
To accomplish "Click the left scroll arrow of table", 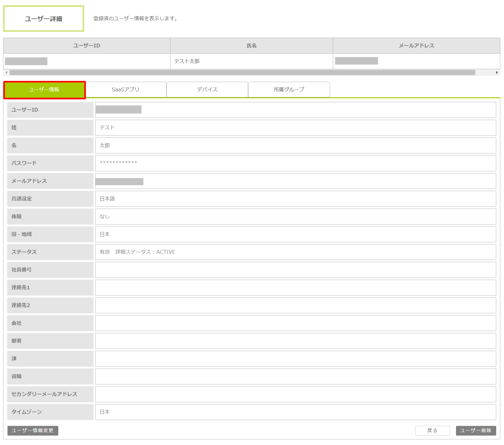I will pos(6,73).
